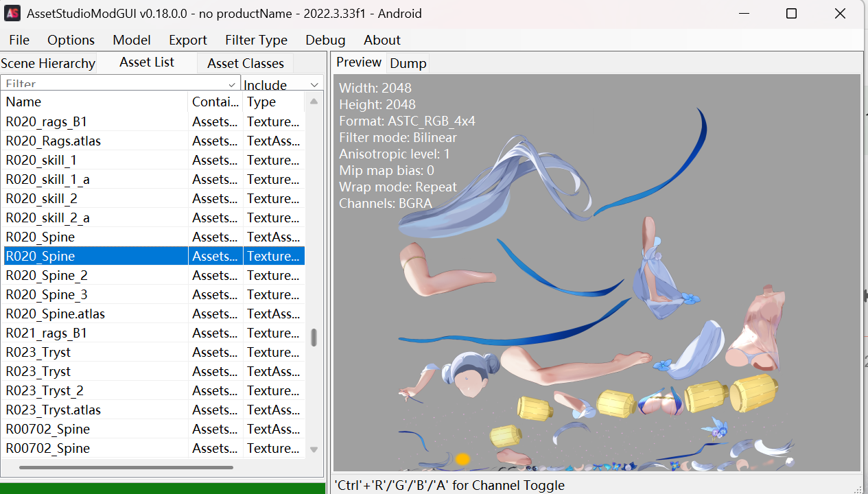The width and height of the screenshot is (868, 494).
Task: Select the R023_Tryst.atlas asset row
Action: tap(154, 410)
